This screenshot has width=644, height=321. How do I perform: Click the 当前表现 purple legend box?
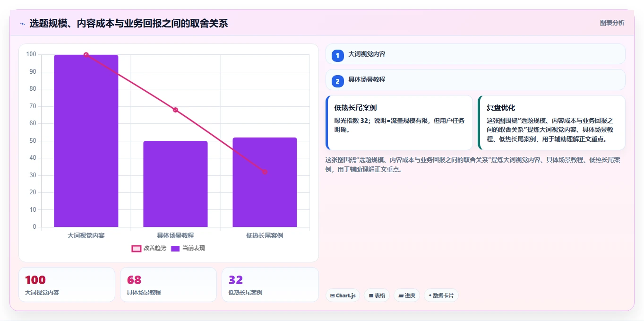[175, 249]
